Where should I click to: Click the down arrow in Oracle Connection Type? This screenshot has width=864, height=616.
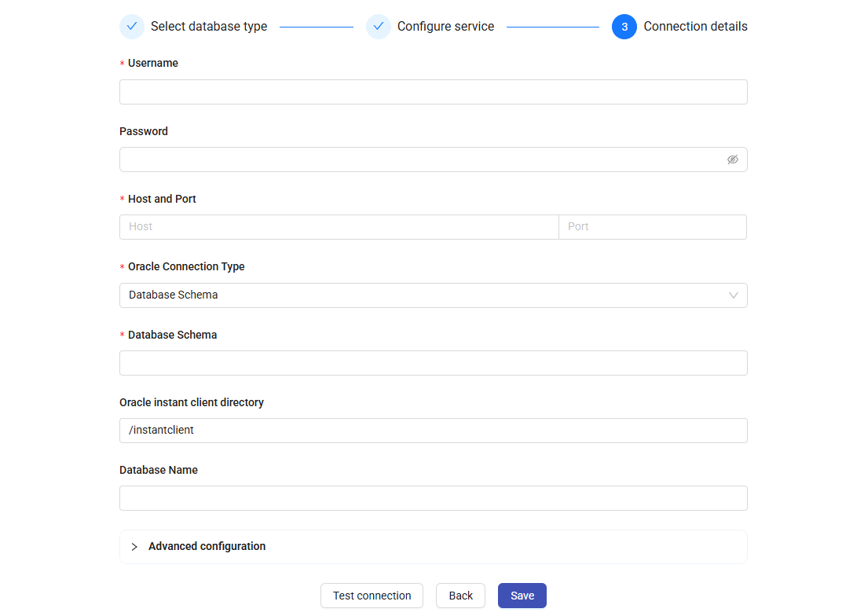[x=733, y=295]
